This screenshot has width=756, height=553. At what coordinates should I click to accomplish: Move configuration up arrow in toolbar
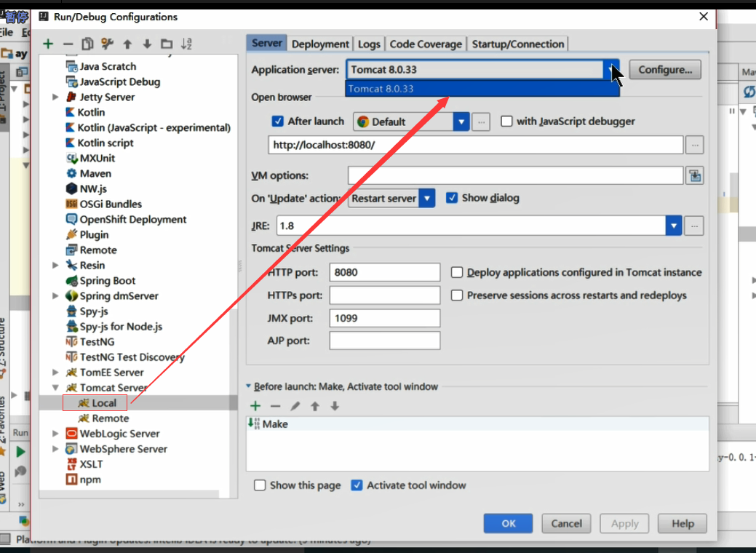pos(127,44)
